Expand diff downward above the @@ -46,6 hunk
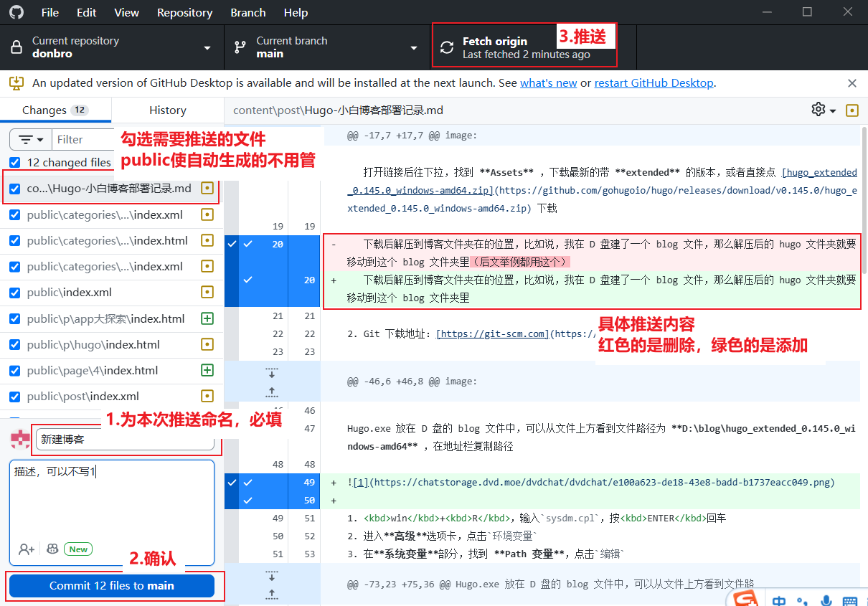This screenshot has width=868, height=606. [x=271, y=373]
